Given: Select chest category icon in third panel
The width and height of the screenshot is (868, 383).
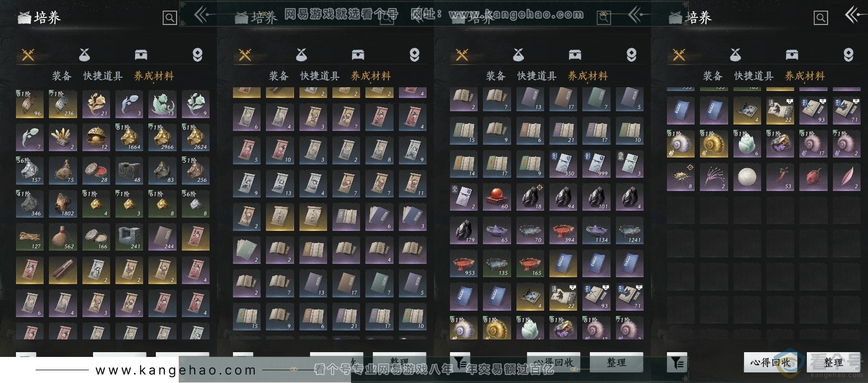Looking at the screenshot, I should [575, 54].
